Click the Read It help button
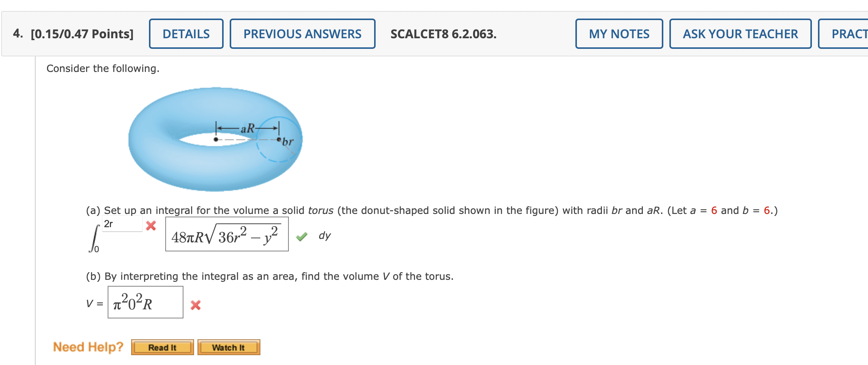 click(x=162, y=347)
